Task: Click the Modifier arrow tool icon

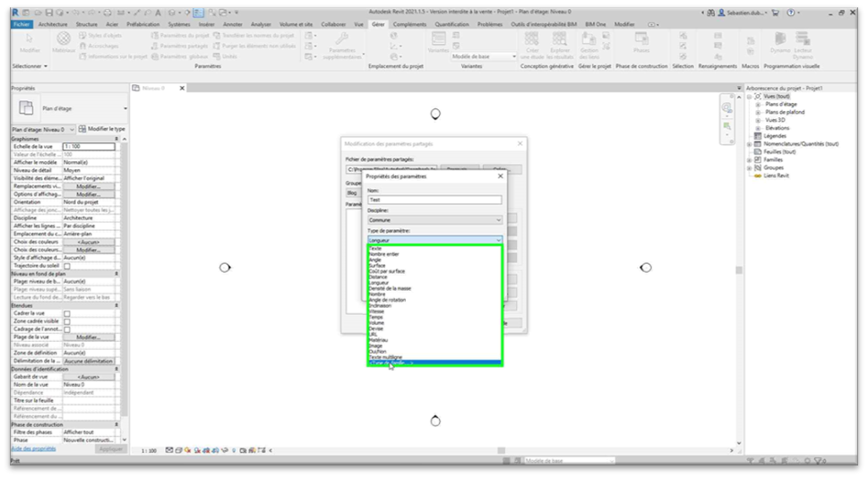Action: pos(30,41)
